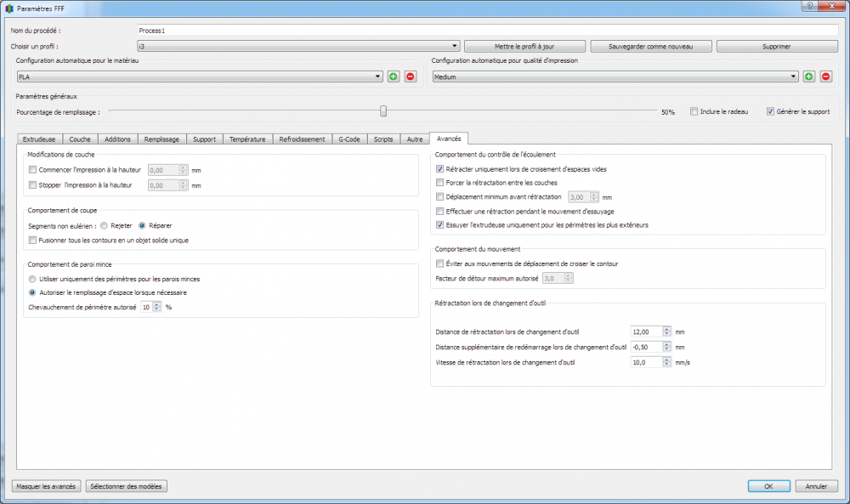Select the Avancés tab

click(x=449, y=139)
